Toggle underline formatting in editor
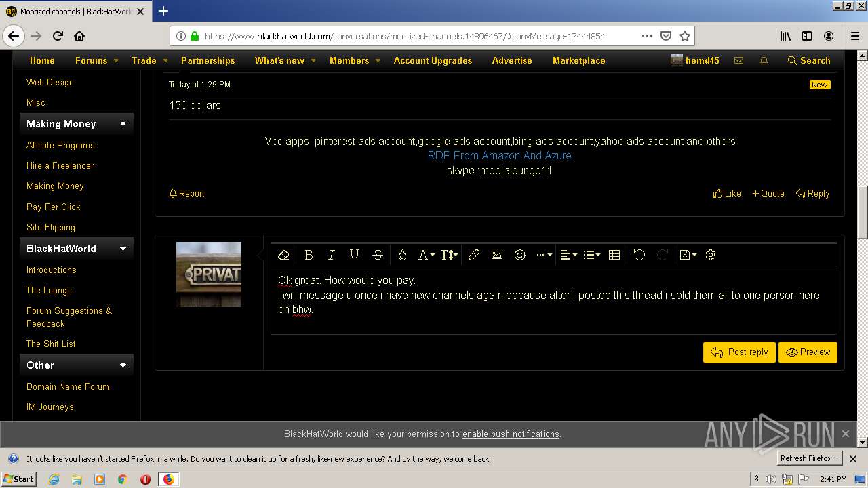The width and height of the screenshot is (868, 488). click(354, 255)
